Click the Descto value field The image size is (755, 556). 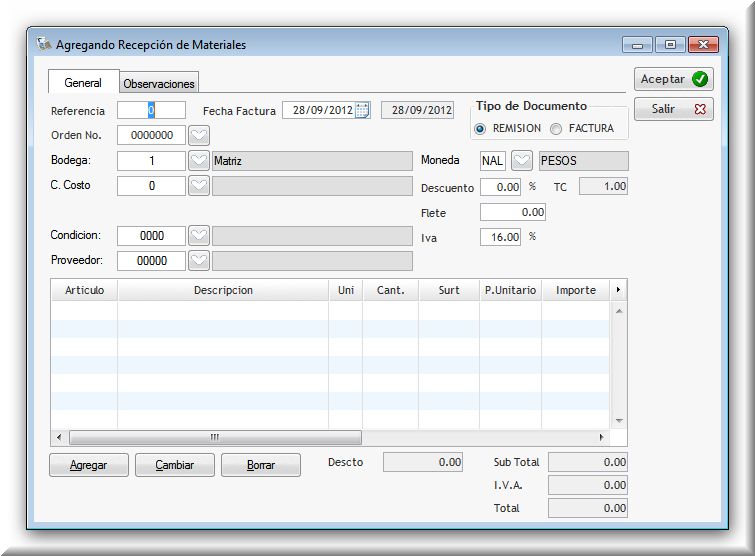click(423, 462)
